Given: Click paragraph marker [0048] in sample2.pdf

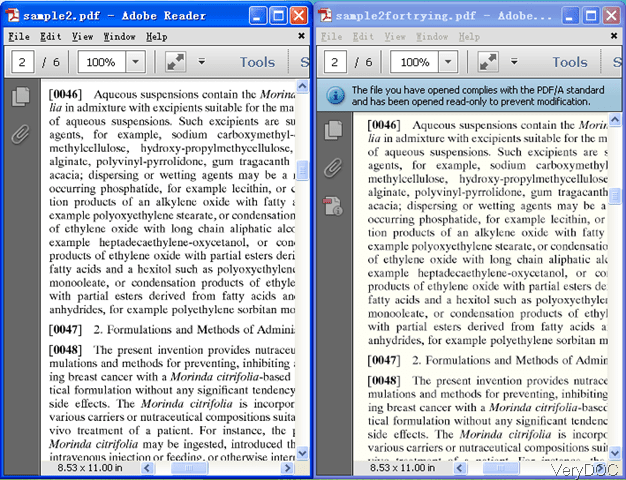Looking at the screenshot, I should [65, 350].
